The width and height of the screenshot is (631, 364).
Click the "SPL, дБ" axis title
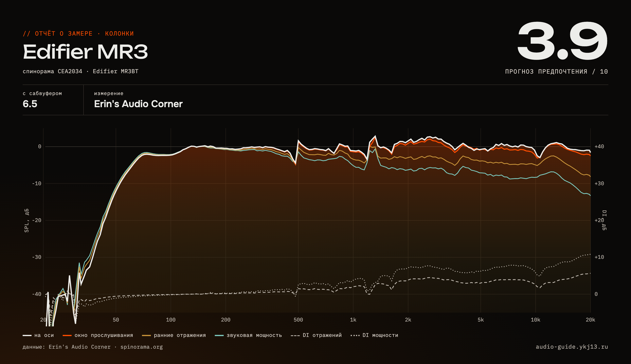click(x=27, y=220)
